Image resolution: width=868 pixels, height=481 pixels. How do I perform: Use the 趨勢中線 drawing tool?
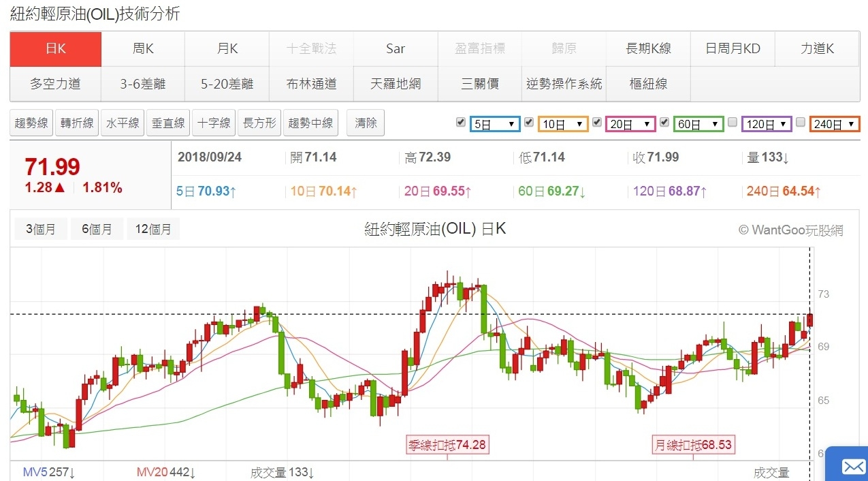click(x=310, y=123)
